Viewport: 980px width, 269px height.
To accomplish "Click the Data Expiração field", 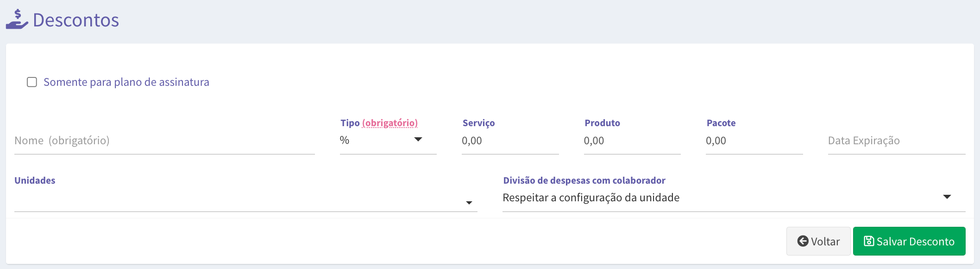I will (897, 141).
